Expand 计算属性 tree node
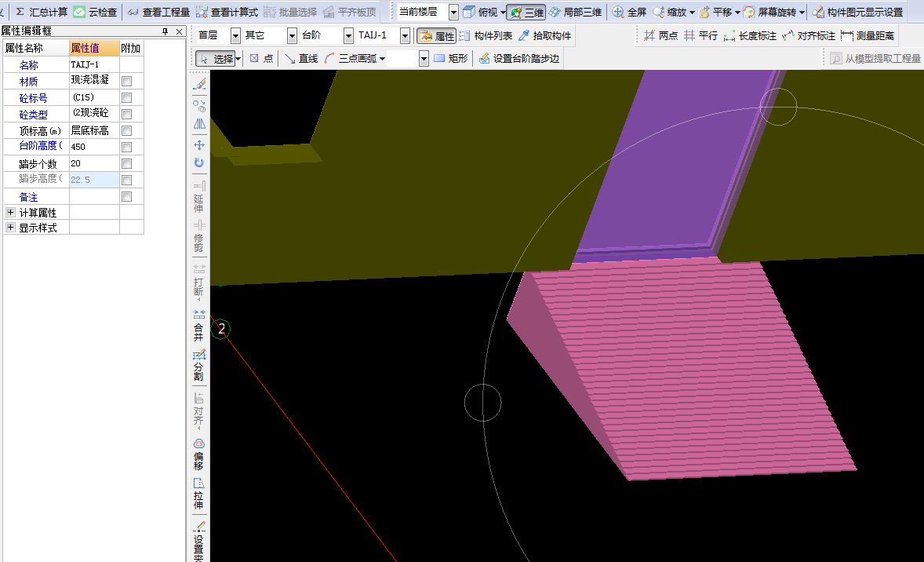This screenshot has height=562, width=924. click(11, 212)
